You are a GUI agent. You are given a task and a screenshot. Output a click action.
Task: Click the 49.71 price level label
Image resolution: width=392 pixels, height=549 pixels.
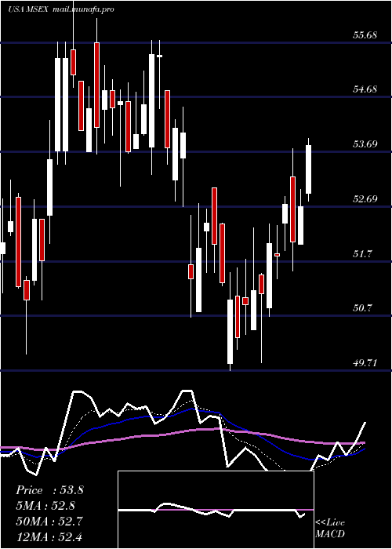pyautogui.click(x=365, y=363)
